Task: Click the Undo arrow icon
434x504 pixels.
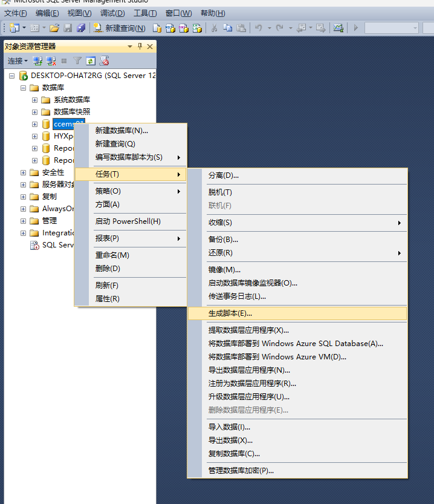Action: 259,28
